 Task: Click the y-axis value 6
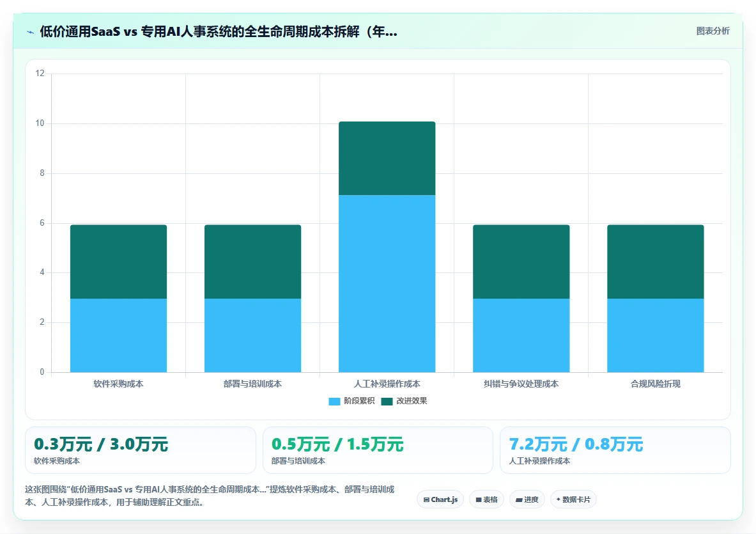[42, 223]
